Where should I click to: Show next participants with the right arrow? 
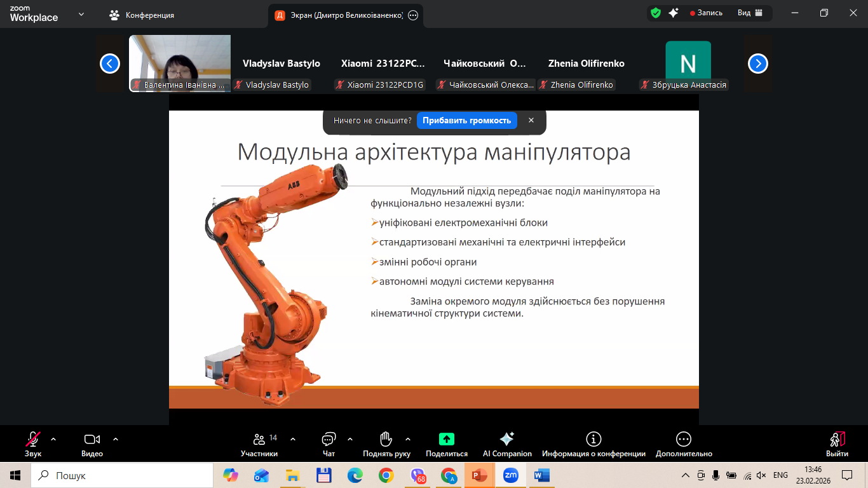(x=758, y=64)
